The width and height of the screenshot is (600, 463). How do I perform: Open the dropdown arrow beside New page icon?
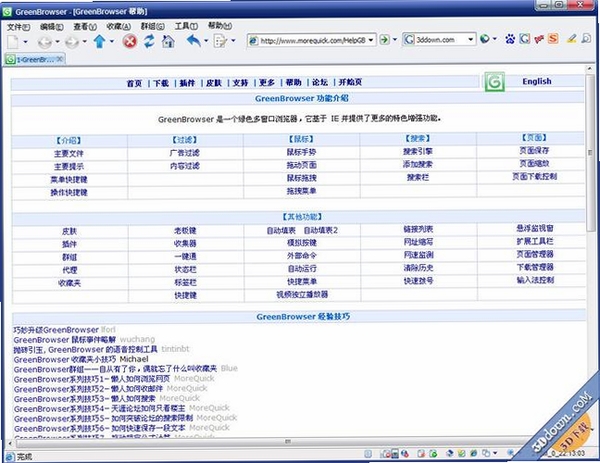click(x=25, y=41)
